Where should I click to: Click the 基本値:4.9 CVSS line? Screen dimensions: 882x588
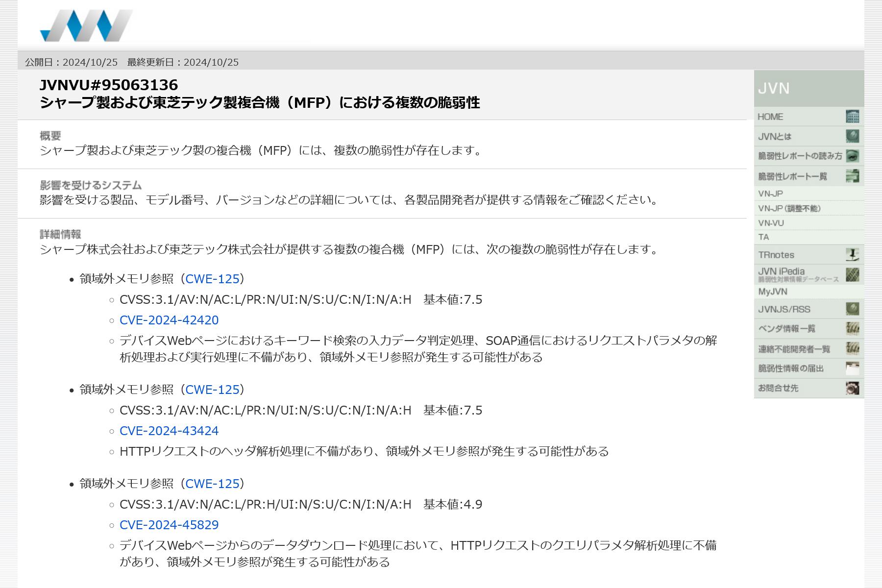301,504
